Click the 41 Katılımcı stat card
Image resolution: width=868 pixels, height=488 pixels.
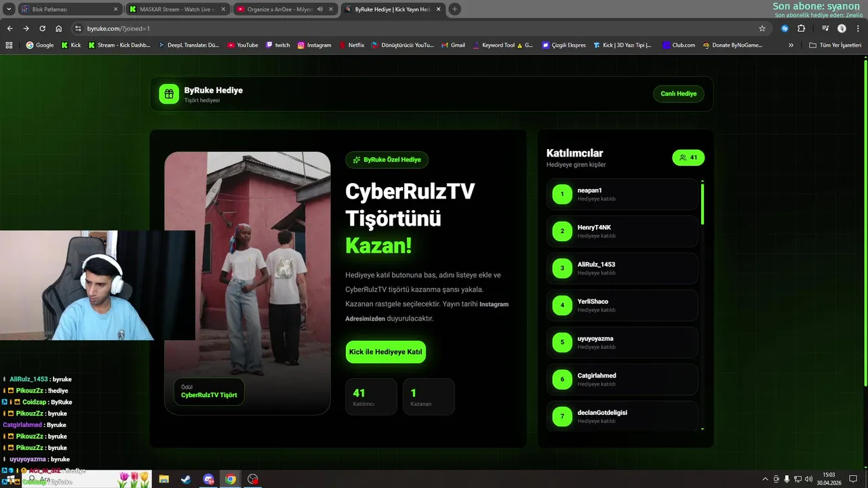[x=371, y=396]
